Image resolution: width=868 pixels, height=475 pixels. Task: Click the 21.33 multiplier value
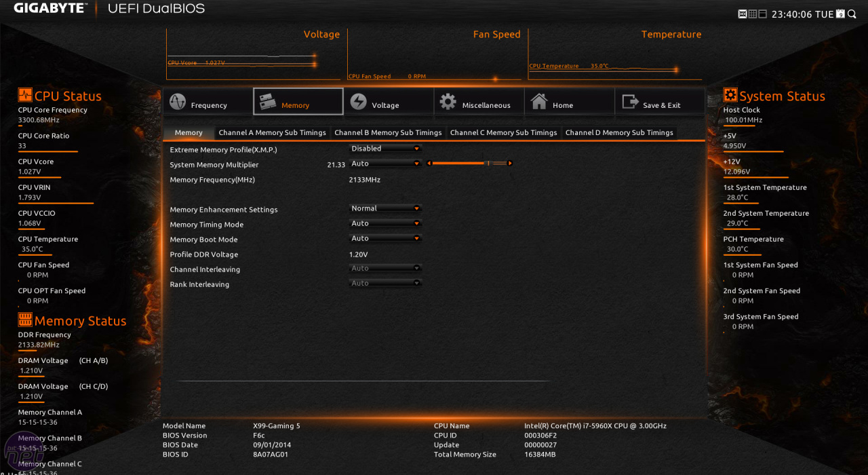pos(336,165)
